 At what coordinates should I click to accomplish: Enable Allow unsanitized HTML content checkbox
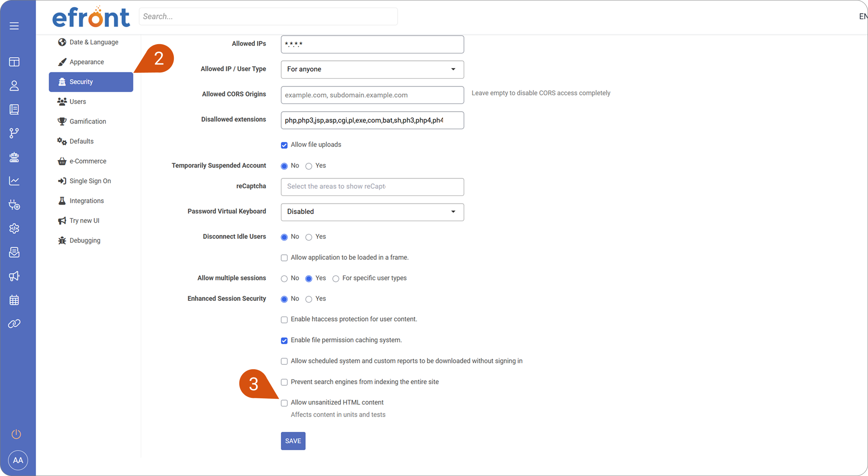[284, 403]
